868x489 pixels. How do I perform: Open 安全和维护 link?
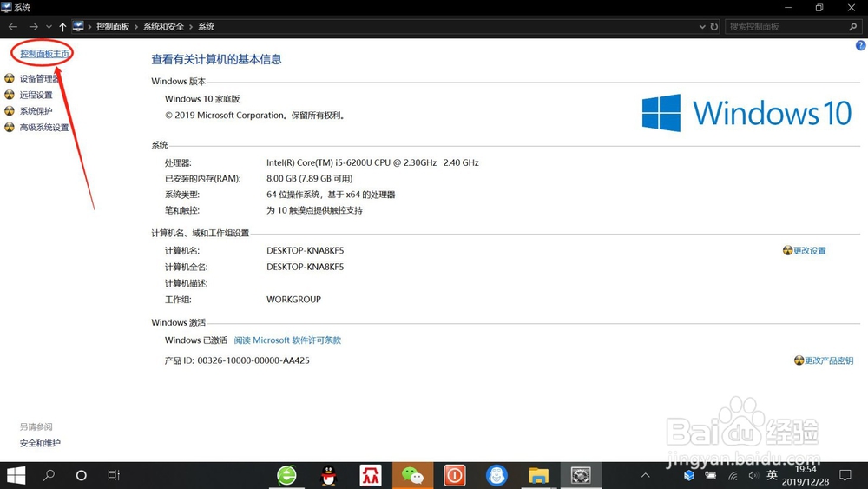pos(40,443)
